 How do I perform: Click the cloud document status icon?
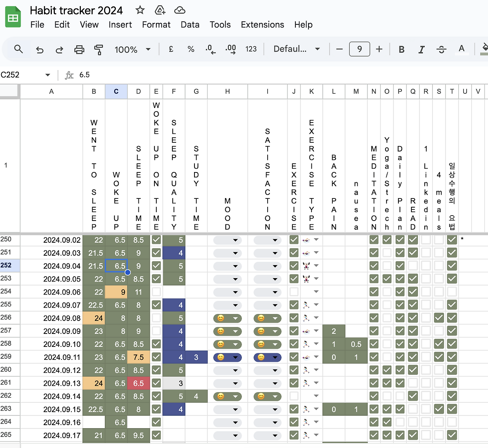(179, 10)
